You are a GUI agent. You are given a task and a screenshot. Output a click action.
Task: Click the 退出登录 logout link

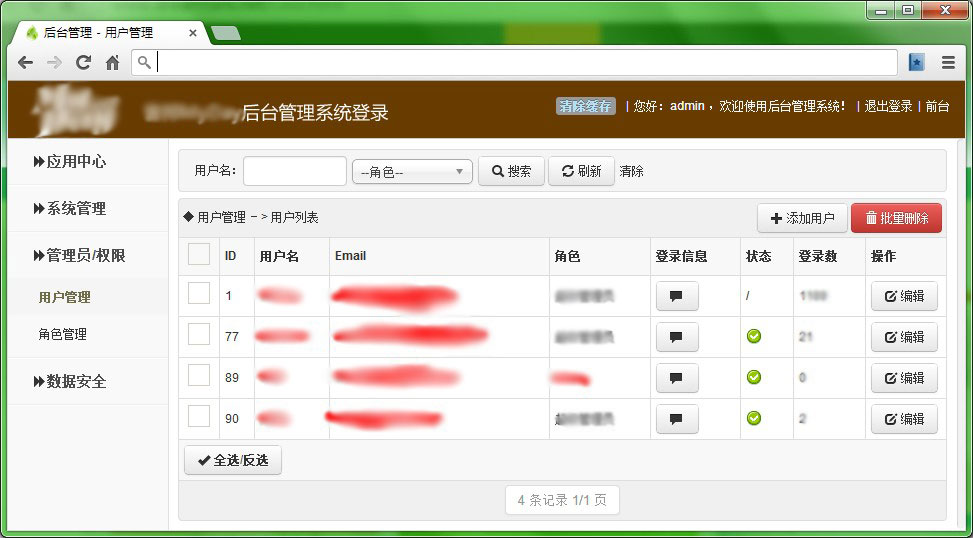point(888,106)
